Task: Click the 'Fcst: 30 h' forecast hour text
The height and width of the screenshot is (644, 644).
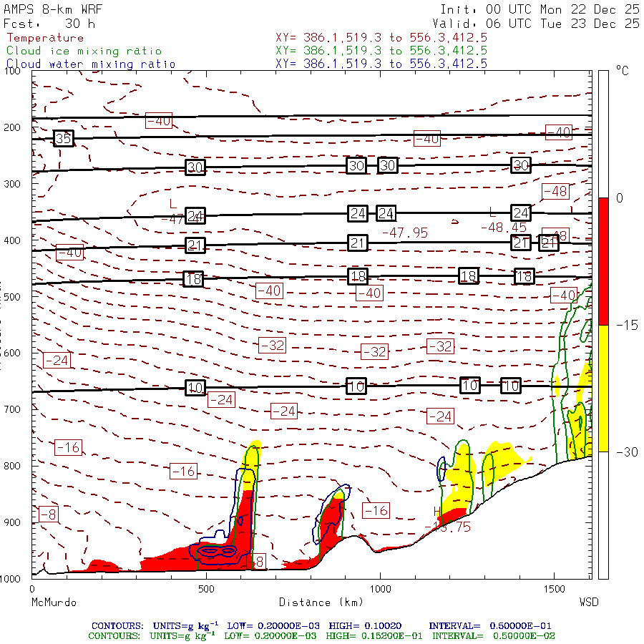Action: (49, 24)
